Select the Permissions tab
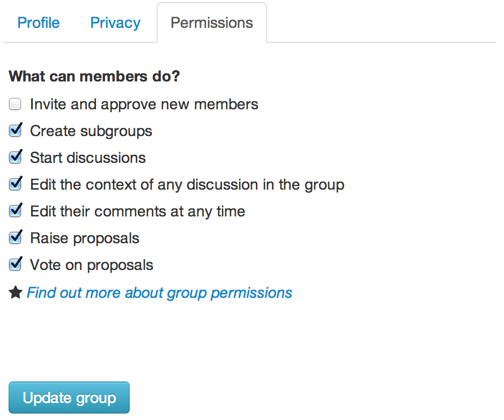504x420 pixels. click(212, 23)
